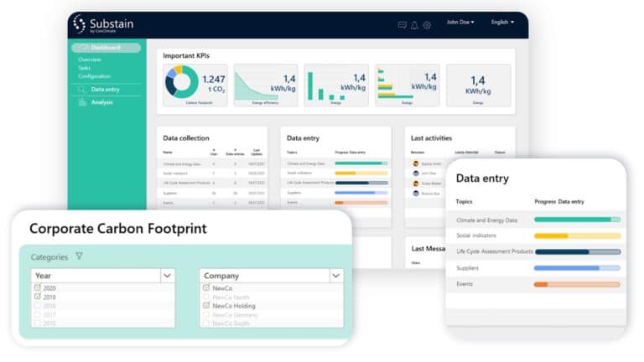Click the Substain logo icon
Image resolution: width=644 pixels, height=362 pixels.
click(x=80, y=24)
